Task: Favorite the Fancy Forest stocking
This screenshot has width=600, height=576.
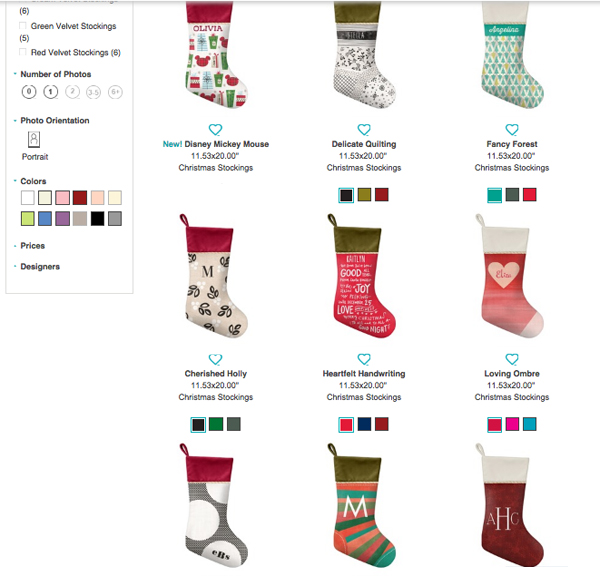Action: (512, 129)
